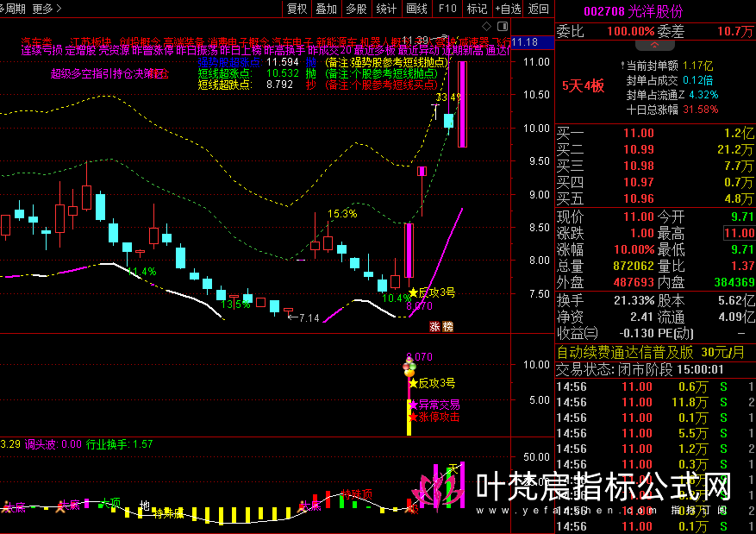This screenshot has height=534, width=756.
Task: Click the boxed 最高 value 11.00
Action: point(740,234)
